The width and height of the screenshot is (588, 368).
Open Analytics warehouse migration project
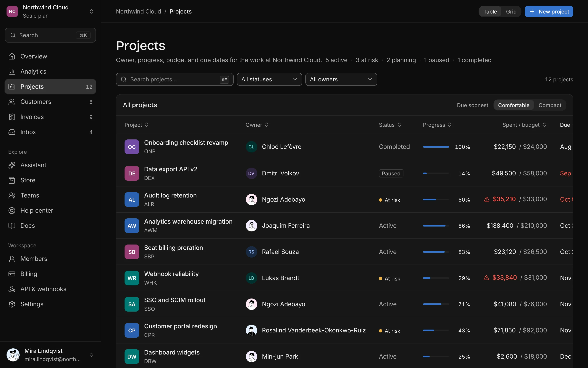(188, 221)
